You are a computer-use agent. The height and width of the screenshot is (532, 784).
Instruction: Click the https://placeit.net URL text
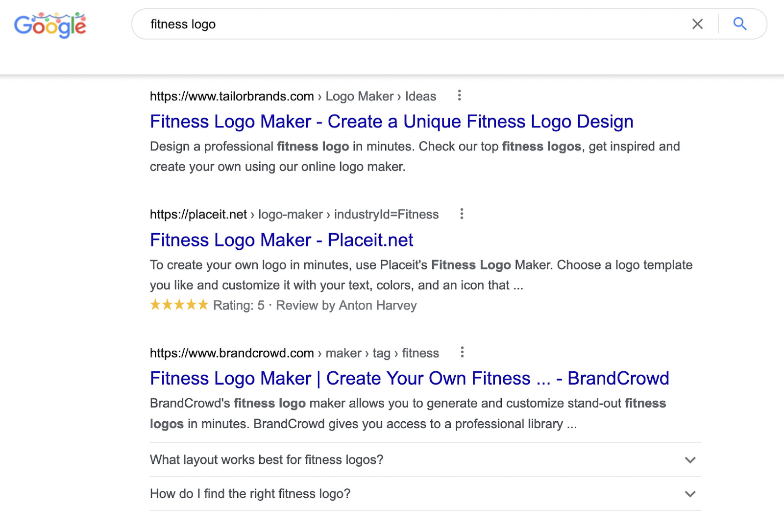[x=198, y=214]
